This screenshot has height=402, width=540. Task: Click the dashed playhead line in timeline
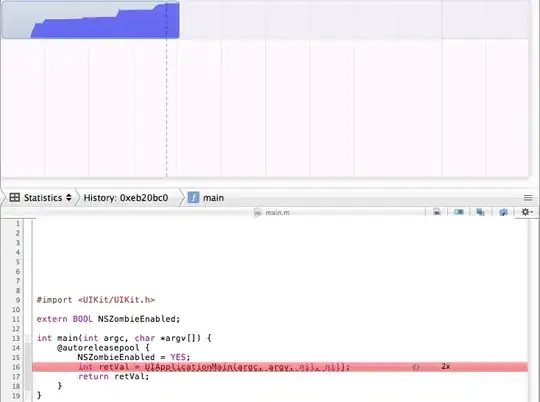click(166, 90)
